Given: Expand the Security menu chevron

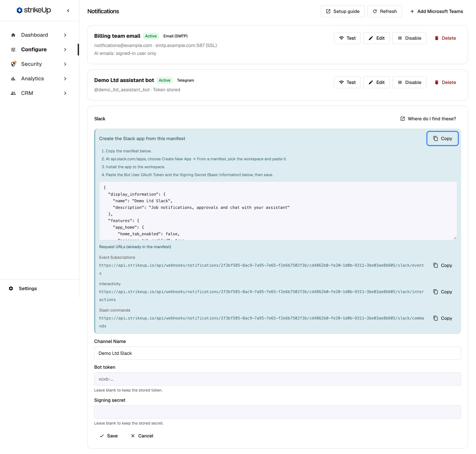Looking at the screenshot, I should click(65, 64).
